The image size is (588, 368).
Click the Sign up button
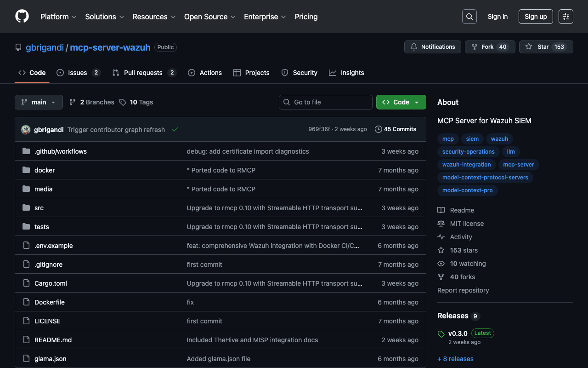536,17
